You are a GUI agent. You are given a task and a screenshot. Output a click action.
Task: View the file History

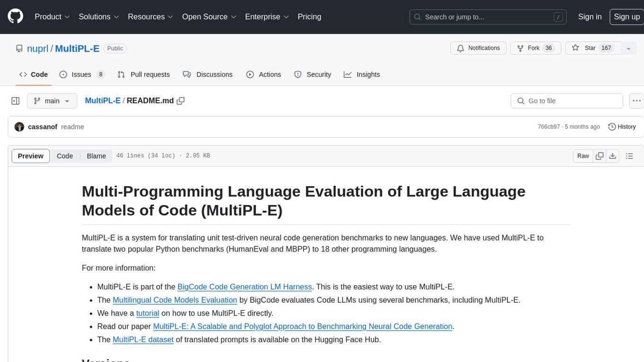tap(622, 127)
